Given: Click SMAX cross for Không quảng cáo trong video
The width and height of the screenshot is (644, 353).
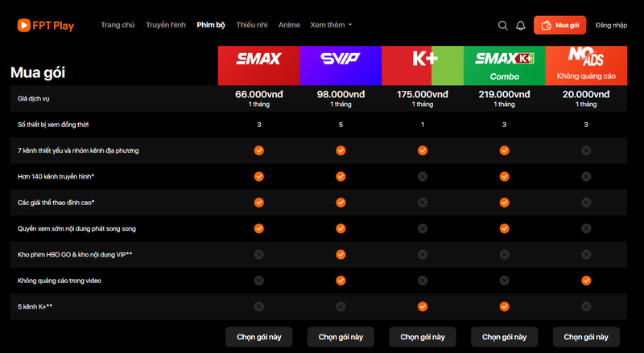Looking at the screenshot, I should click(x=258, y=281).
